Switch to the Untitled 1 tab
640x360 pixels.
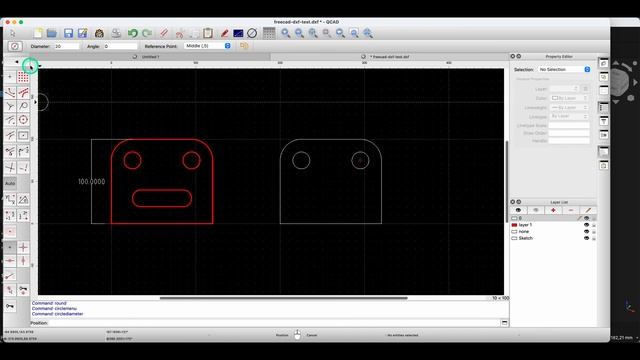pyautogui.click(x=151, y=57)
